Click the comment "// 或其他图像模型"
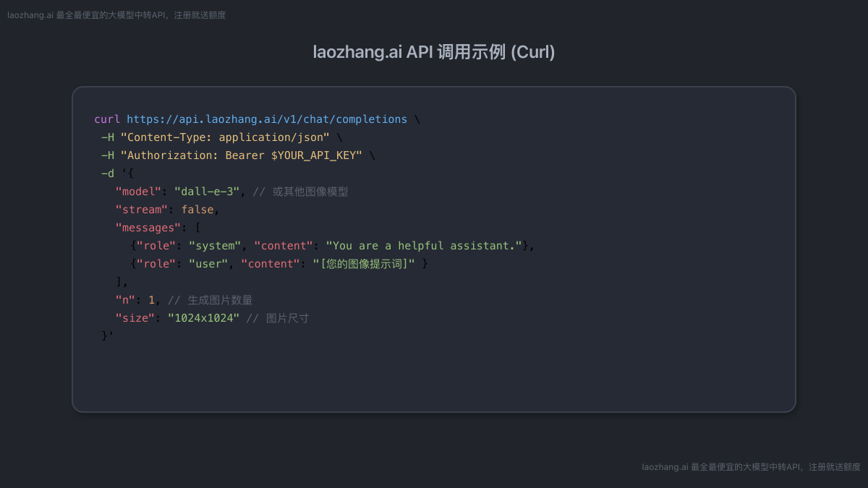This screenshot has height=488, width=868. [x=300, y=192]
